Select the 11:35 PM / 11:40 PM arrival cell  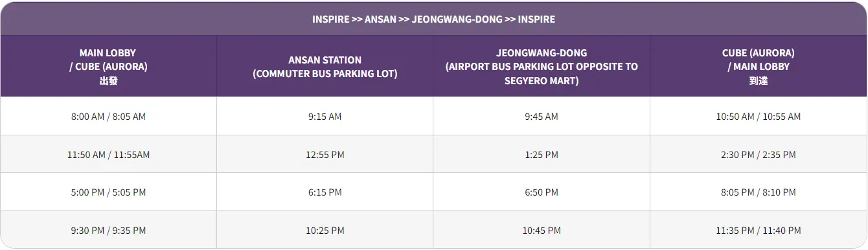click(759, 230)
